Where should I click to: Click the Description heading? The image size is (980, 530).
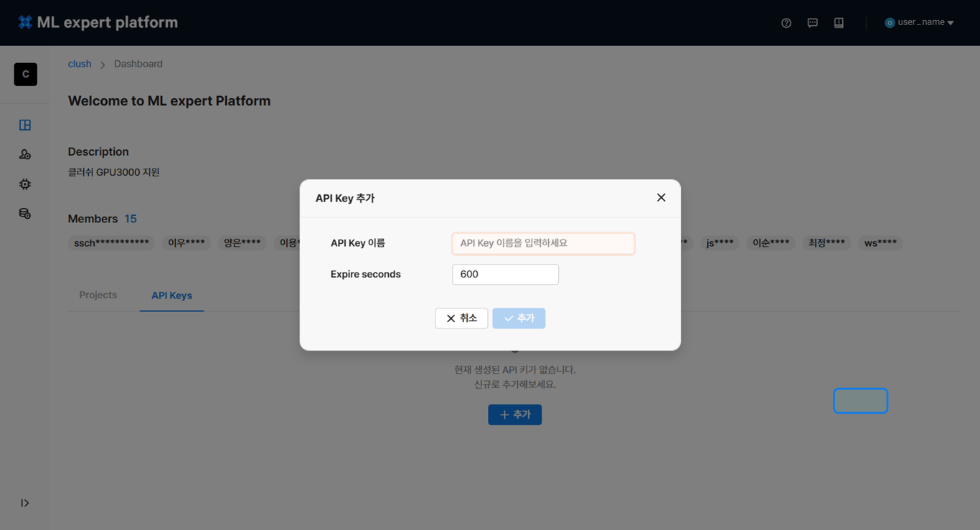point(98,152)
